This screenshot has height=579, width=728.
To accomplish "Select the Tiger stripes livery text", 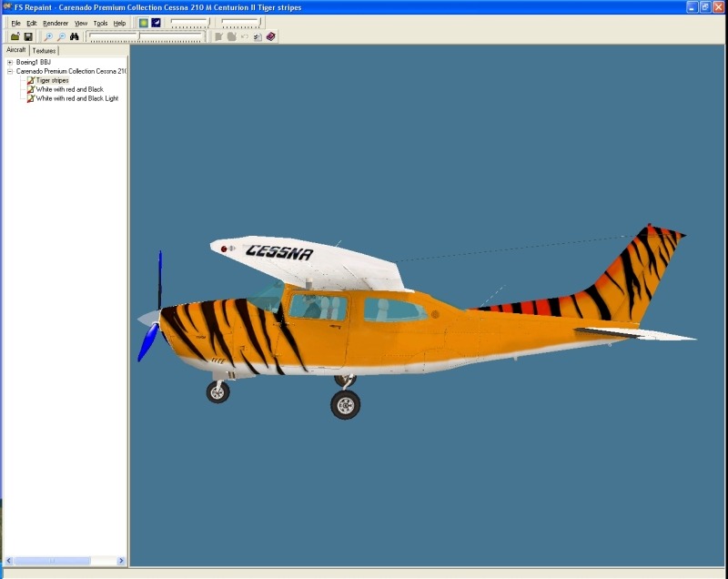I will point(53,80).
